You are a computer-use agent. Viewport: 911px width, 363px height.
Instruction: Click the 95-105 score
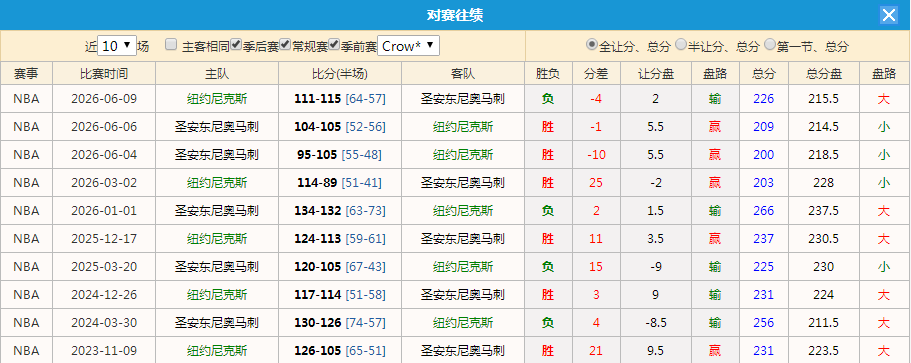317,155
